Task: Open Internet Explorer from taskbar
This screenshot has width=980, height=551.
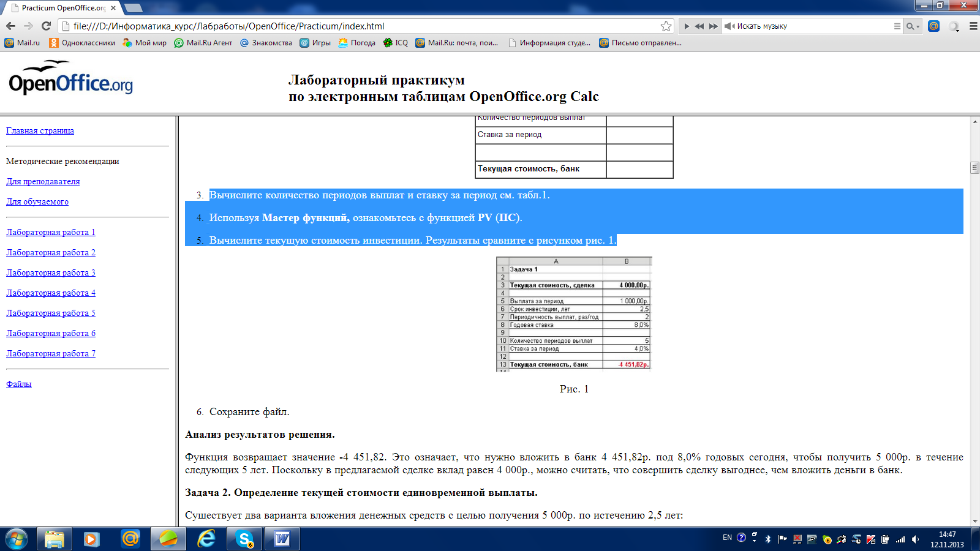Action: pos(206,539)
